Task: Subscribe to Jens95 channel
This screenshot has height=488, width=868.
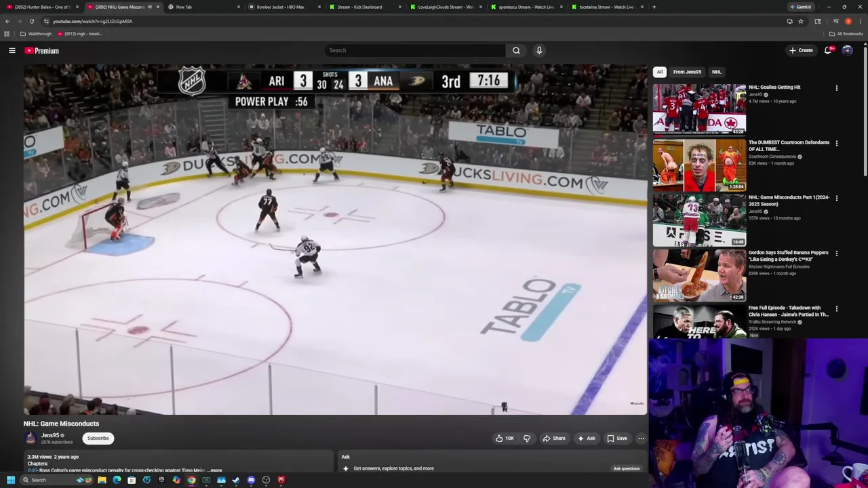Action: 98,438
